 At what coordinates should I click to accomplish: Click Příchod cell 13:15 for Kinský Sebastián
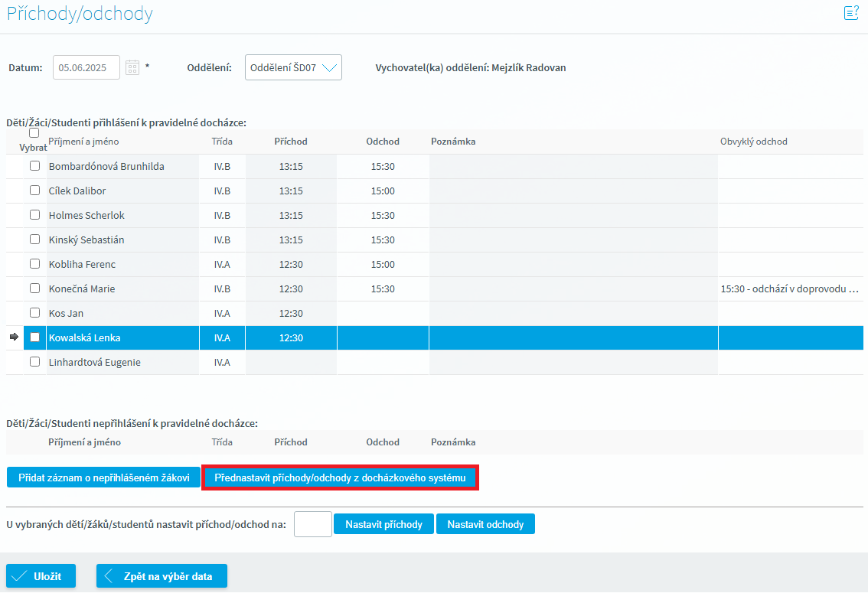pyautogui.click(x=291, y=240)
